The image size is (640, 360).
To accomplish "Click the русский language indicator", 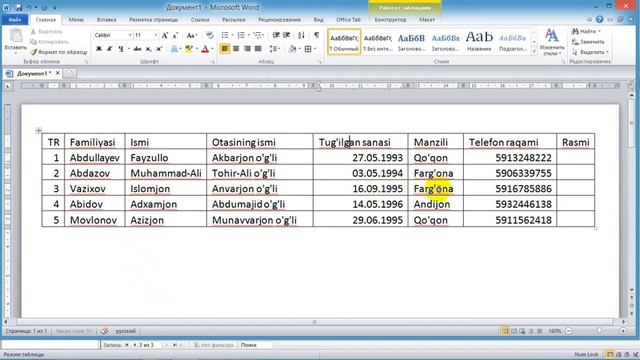I will click(125, 331).
